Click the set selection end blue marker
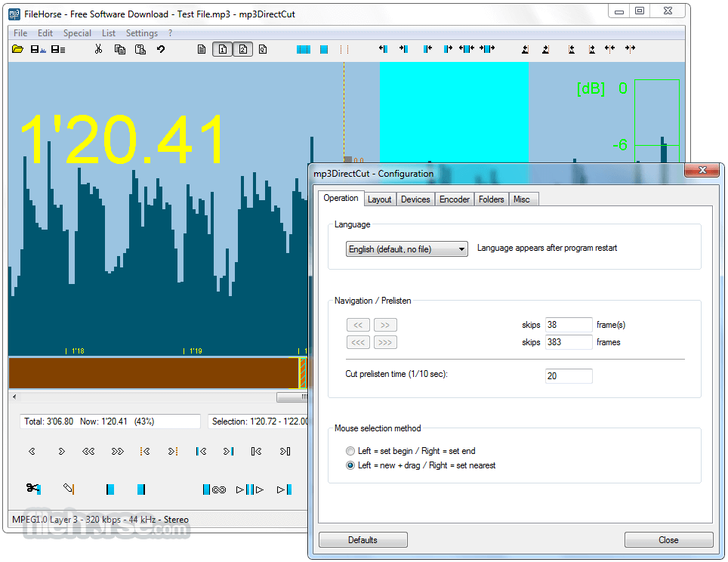Screen dimensions: 728x562 [141, 489]
